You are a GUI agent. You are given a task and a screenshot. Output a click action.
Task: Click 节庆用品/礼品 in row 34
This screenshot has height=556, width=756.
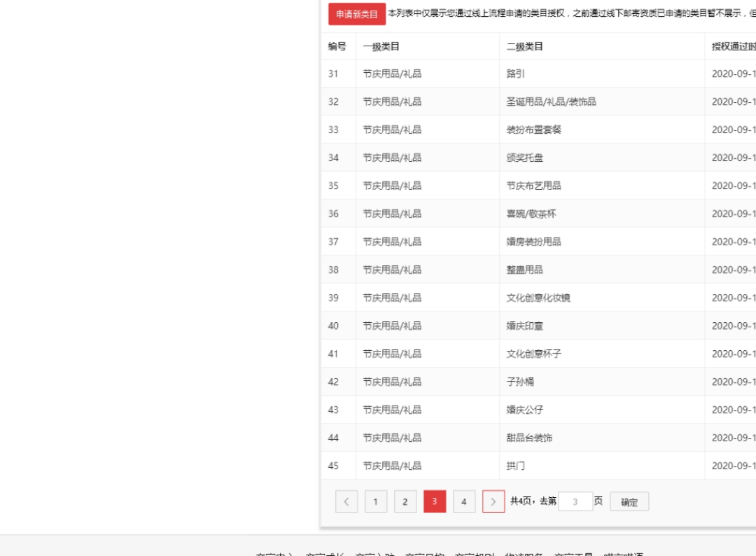392,158
